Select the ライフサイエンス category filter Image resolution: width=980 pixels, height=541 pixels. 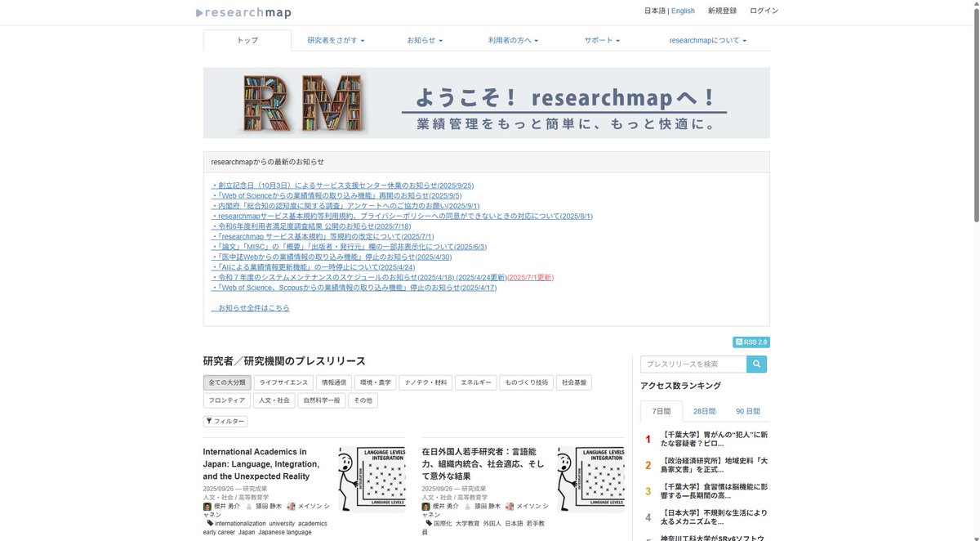[x=284, y=382]
